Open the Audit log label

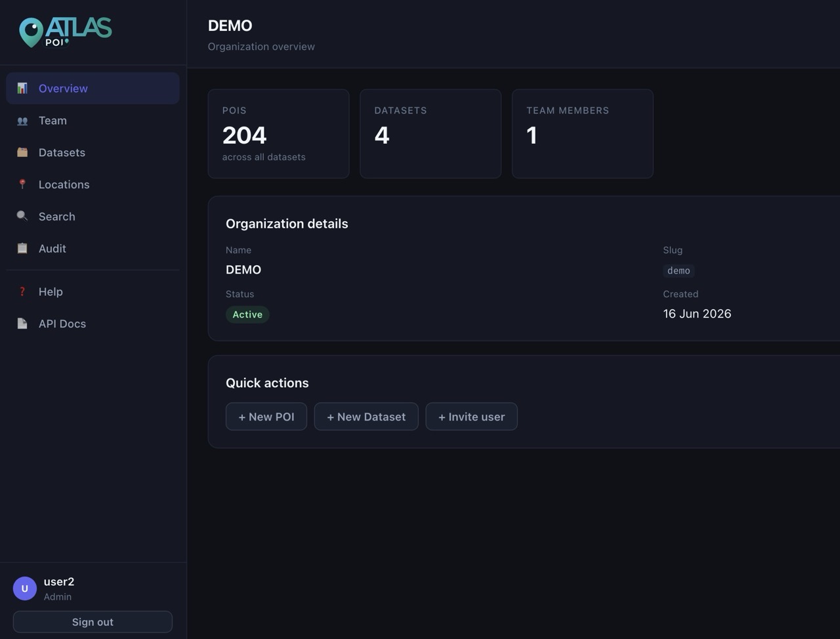[x=52, y=249]
